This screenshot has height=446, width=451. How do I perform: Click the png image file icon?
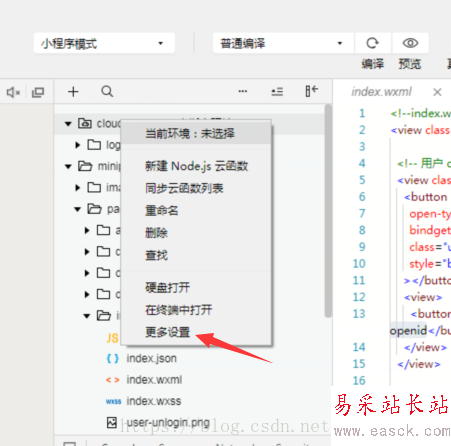(112, 422)
